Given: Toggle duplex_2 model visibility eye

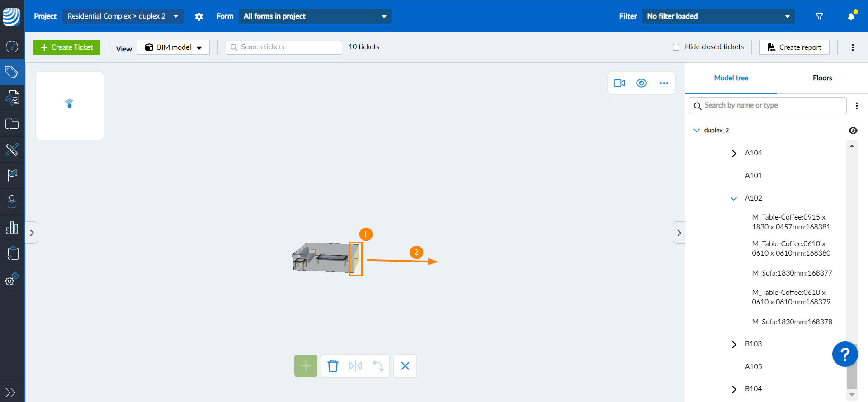Looking at the screenshot, I should 853,131.
